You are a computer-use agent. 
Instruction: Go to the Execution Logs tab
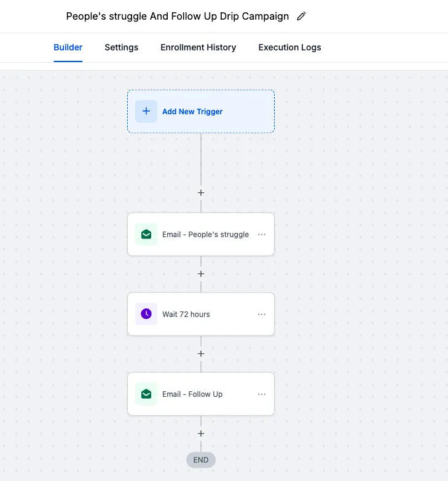289,47
